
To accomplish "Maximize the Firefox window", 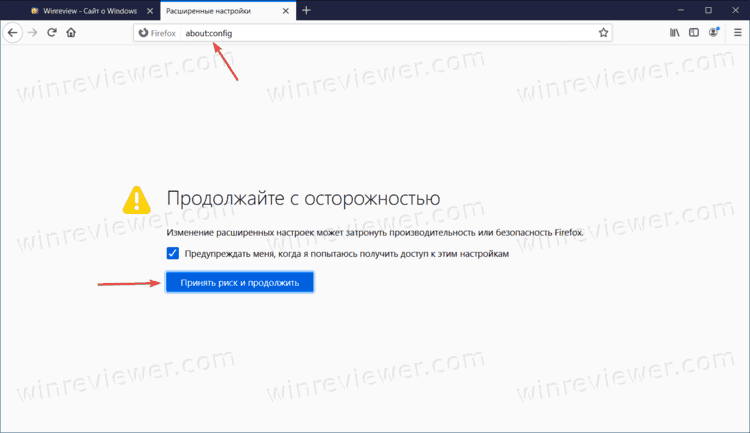I will (708, 10).
